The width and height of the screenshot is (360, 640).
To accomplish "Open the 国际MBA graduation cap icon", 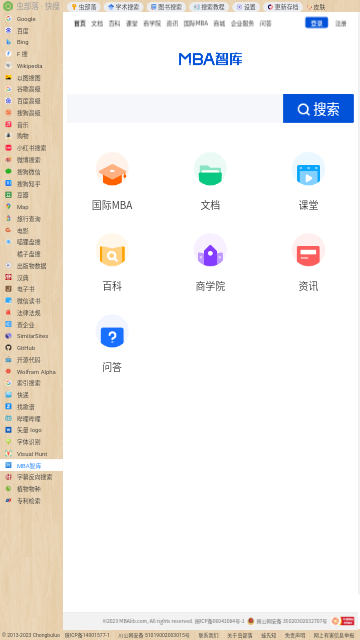I will (112, 169).
